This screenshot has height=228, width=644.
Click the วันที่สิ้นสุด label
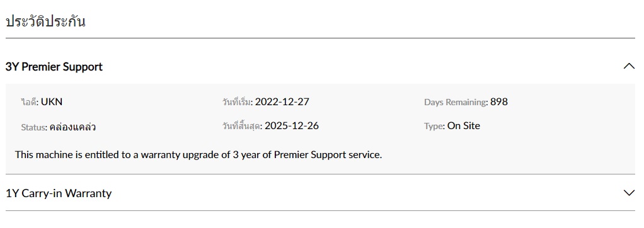tap(243, 126)
